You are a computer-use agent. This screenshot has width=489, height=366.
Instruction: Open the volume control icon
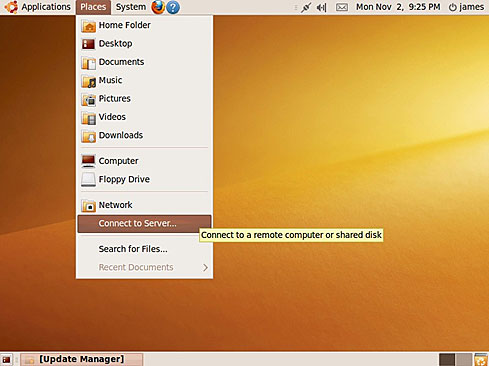tap(321, 7)
